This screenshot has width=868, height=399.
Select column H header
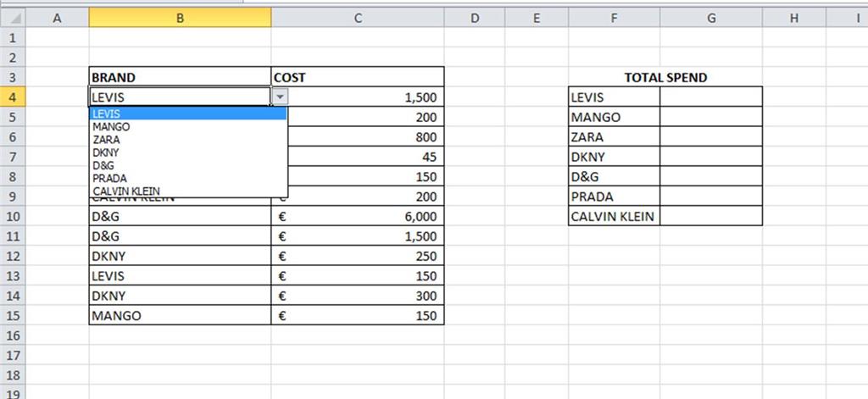point(794,19)
